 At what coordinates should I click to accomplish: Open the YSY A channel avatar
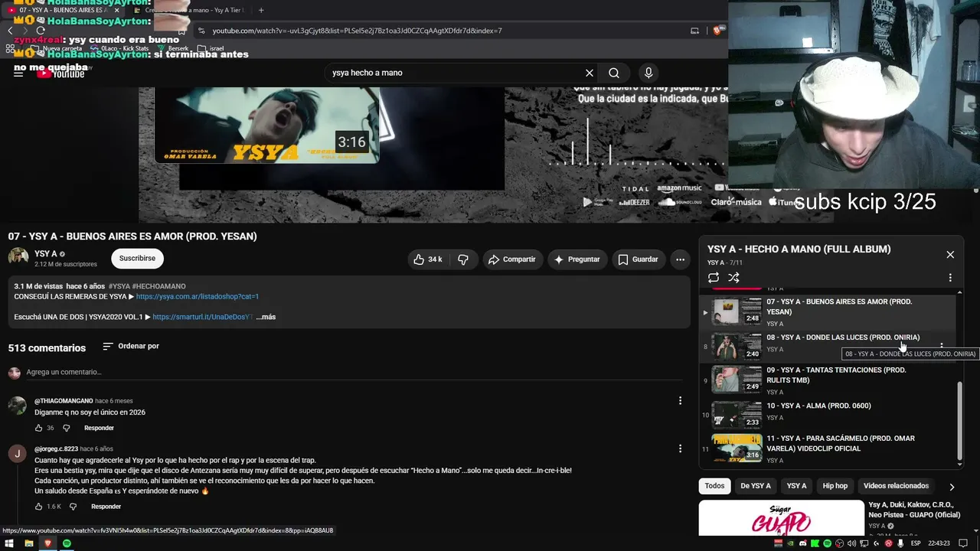[18, 257]
